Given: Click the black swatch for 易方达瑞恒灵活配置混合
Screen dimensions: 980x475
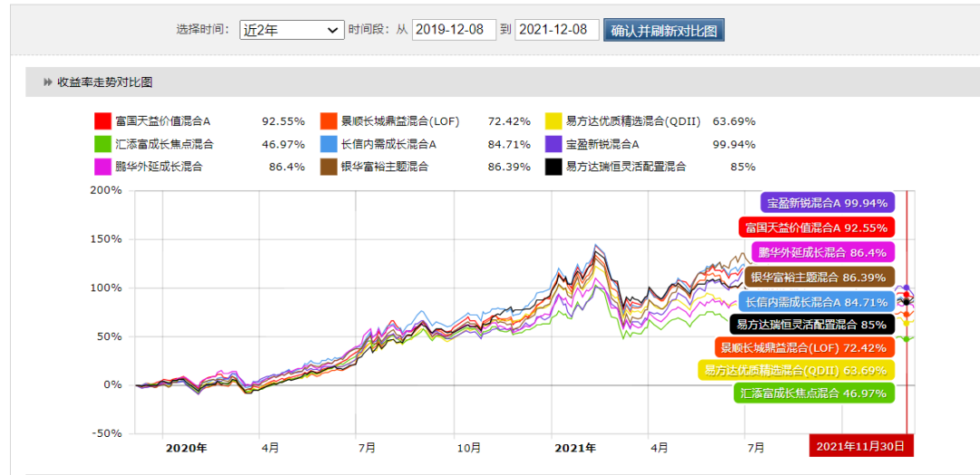Looking at the screenshot, I should click(554, 167).
